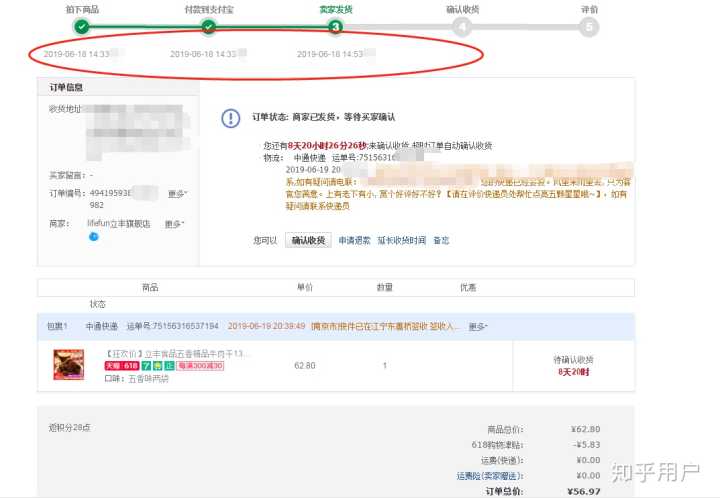Screen dimensions: 720x498
Task: Click the red 每满300减30 coupon tag
Action: [200, 366]
